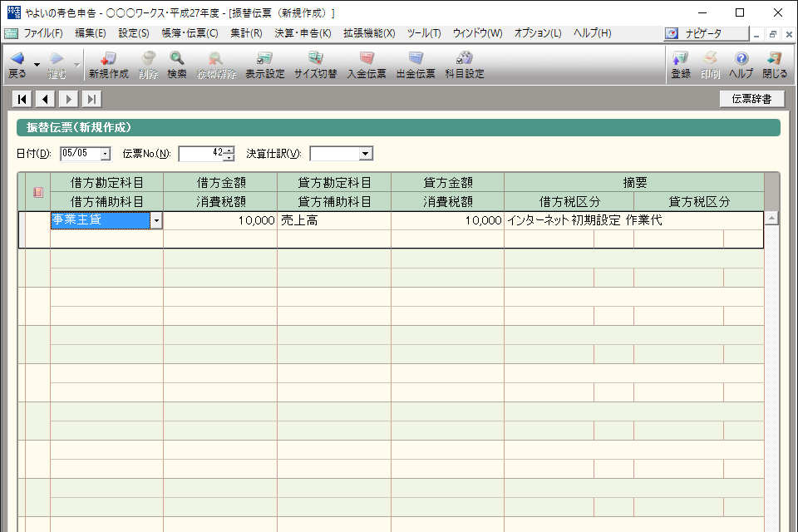
Task: Click the 削除 delete icon
Action: 148,65
